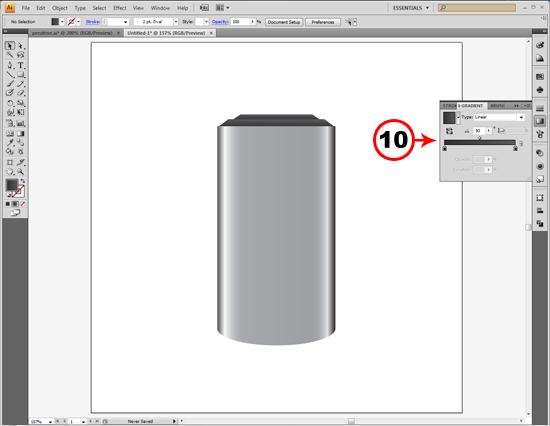Pick the Zoom tool magnifier
The image size is (550, 426).
pos(21,172)
